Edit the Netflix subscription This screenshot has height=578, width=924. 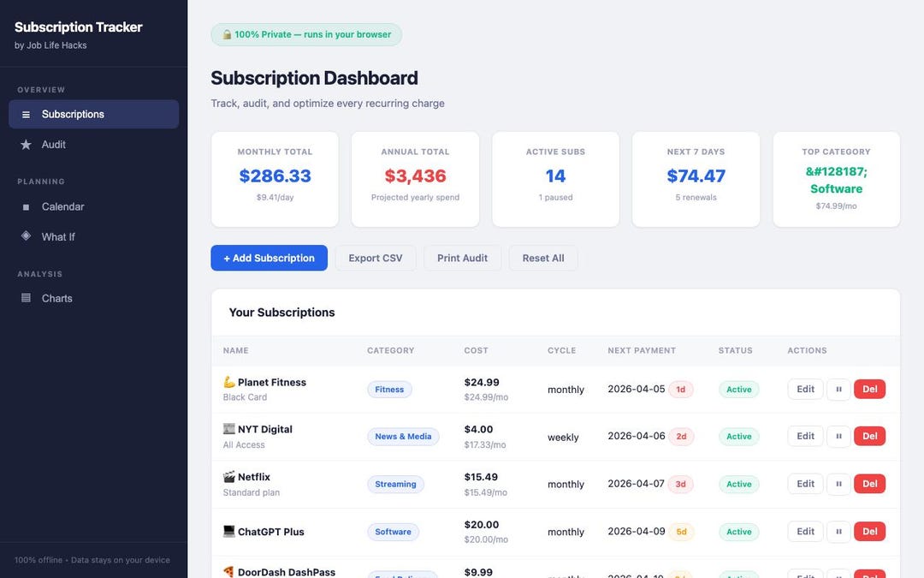[806, 484]
